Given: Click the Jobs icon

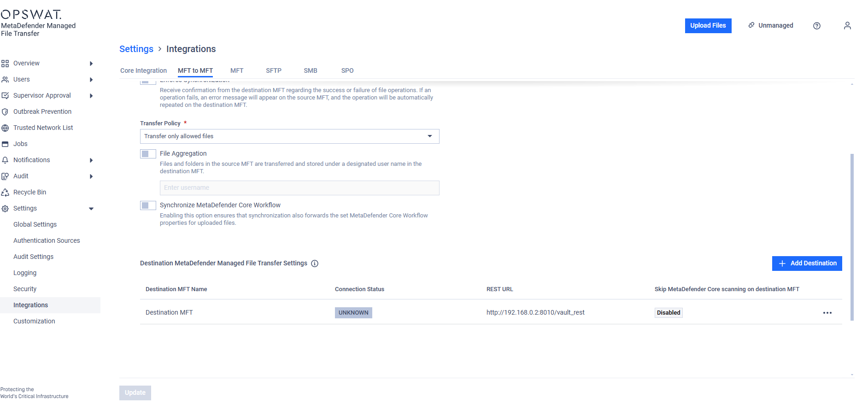Looking at the screenshot, I should [x=5, y=144].
